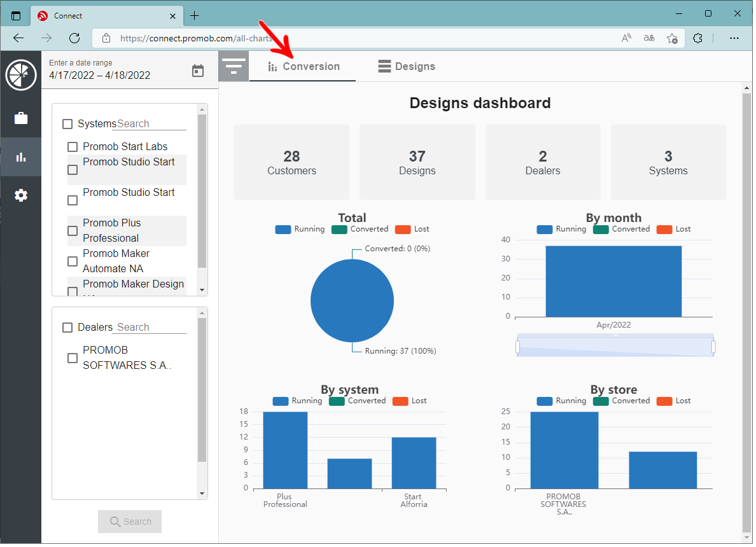Open browser extensions puzzle icon
Screen dimensions: 756x547
698,38
